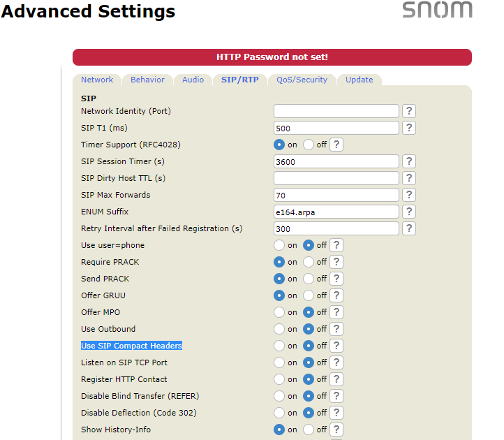
Task: Open the Audio tab
Action: [x=193, y=80]
